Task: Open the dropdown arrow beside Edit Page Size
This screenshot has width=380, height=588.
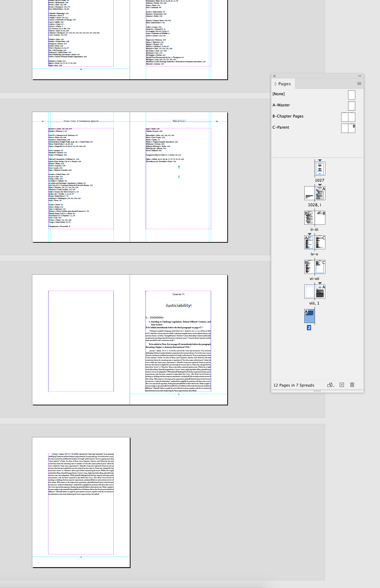Action: pos(334,386)
